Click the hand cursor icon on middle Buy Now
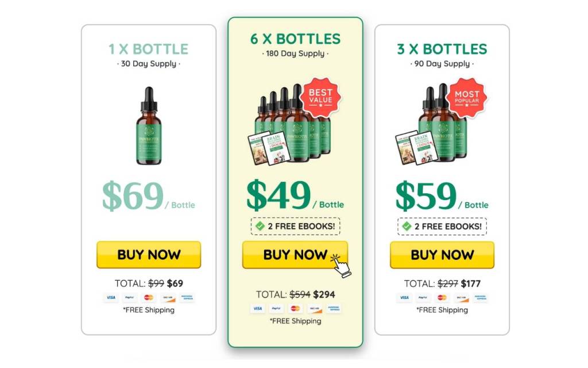 (x=341, y=265)
